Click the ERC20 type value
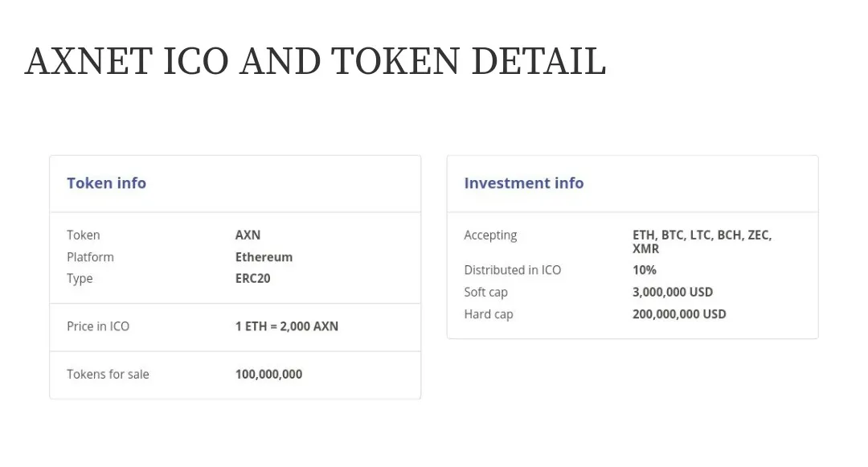The width and height of the screenshot is (868, 467). 253,278
